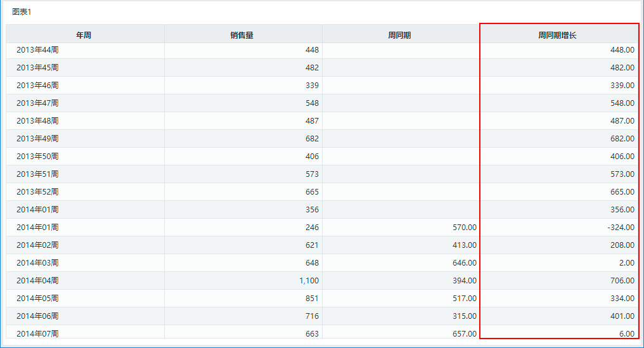Click sales value 548 for 2013年47周
This screenshot has height=348, width=644.
point(312,103)
